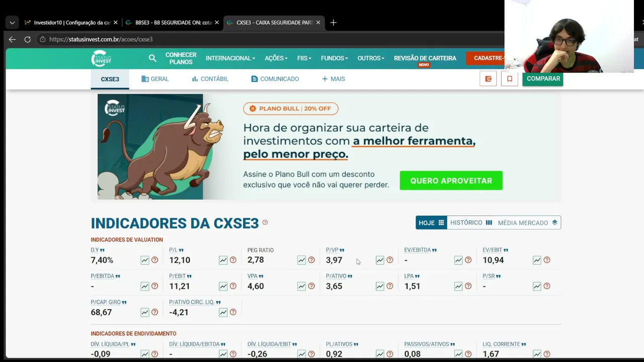
Task: Open the tab search chevron
Action: [x=12, y=23]
